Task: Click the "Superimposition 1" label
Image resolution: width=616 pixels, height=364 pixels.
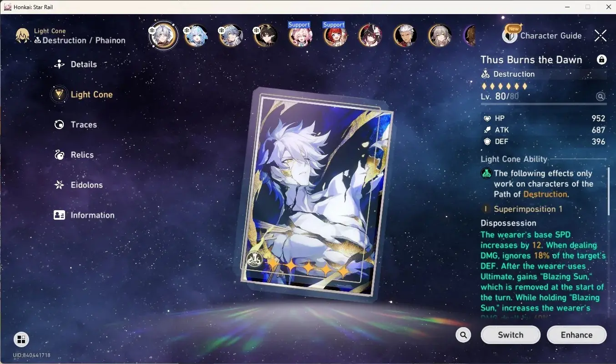Action: [x=528, y=209]
